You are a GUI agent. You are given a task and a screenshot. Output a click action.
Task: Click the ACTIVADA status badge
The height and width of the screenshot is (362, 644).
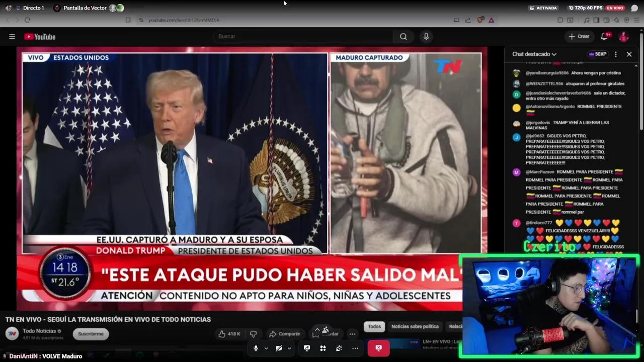point(543,8)
